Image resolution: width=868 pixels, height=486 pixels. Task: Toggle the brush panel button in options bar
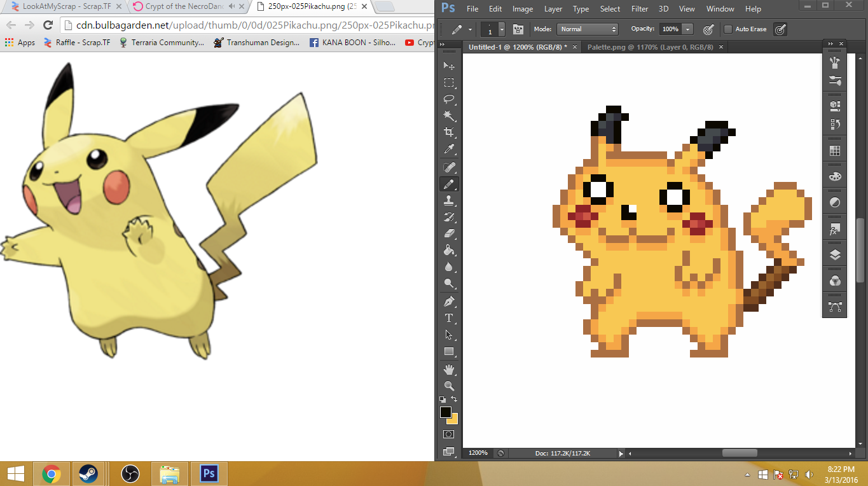point(518,29)
